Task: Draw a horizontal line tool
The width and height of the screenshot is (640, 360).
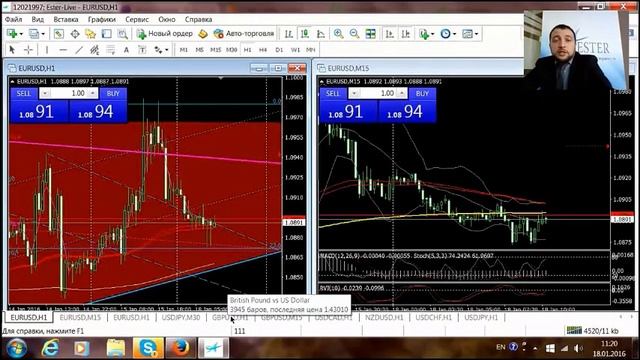Action: [x=63, y=50]
